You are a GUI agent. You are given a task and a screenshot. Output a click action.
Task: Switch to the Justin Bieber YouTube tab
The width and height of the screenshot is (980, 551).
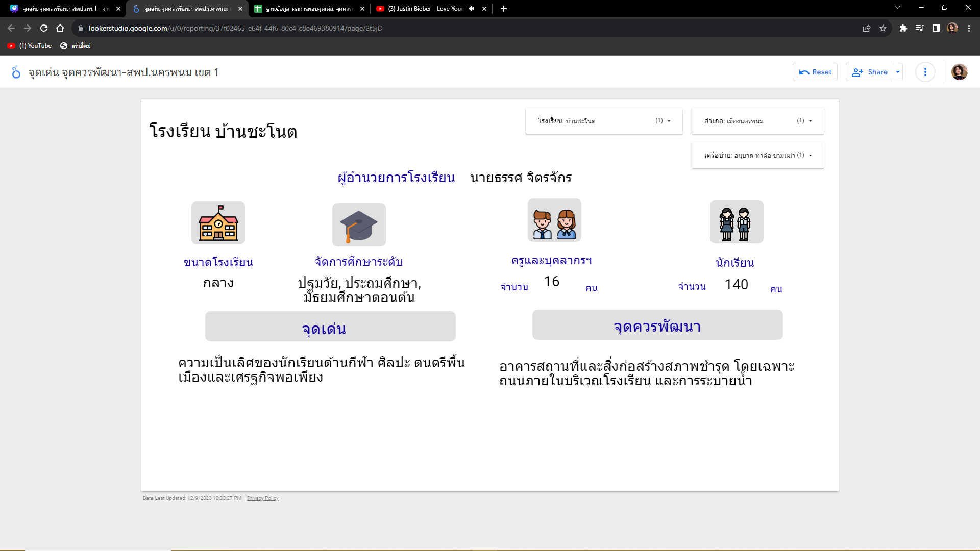pos(424,9)
